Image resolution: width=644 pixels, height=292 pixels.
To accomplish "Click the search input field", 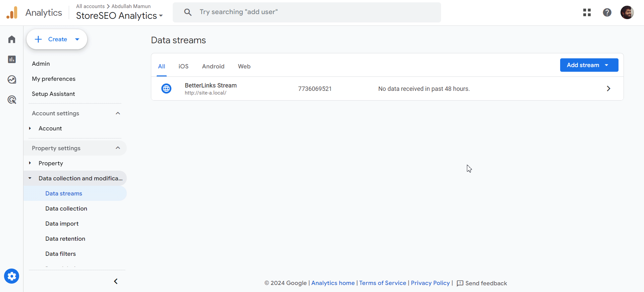I will (307, 12).
